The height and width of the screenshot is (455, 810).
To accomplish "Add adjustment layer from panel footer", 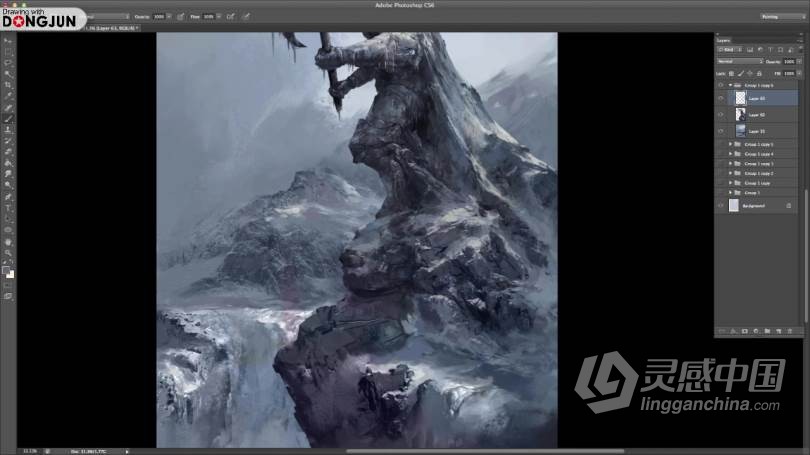I will pos(756,331).
